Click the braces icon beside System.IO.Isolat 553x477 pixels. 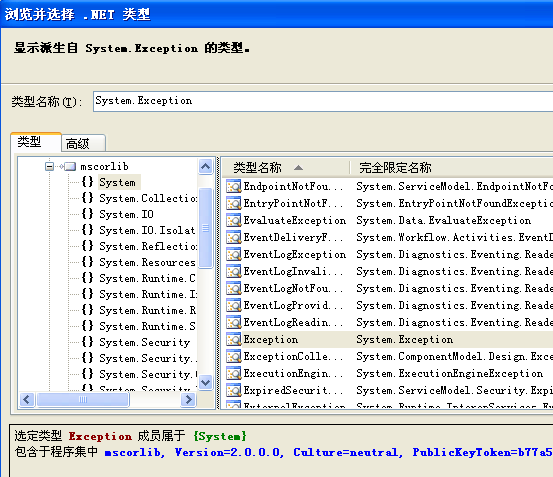pos(87,230)
